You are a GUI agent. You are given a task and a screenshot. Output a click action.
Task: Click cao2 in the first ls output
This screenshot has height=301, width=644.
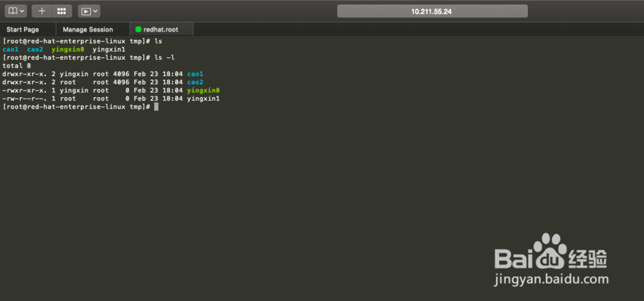pos(35,50)
